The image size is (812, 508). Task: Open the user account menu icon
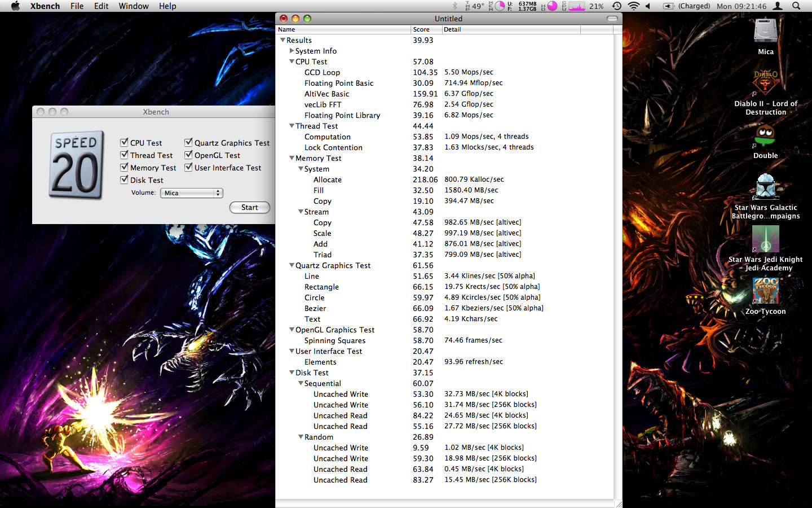click(x=778, y=6)
